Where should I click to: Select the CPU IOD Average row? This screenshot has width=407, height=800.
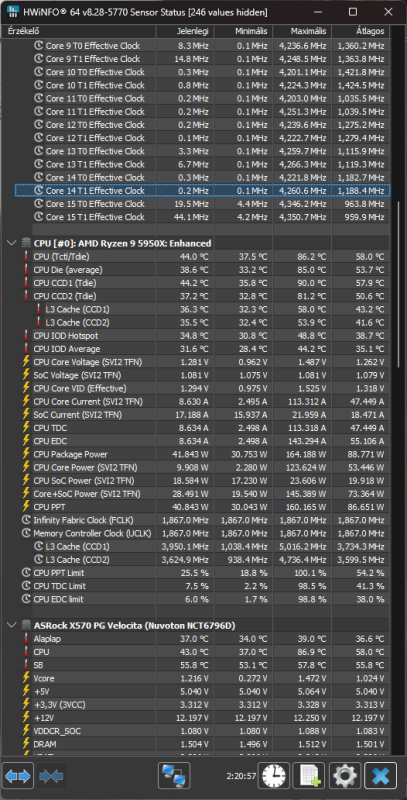click(202, 349)
